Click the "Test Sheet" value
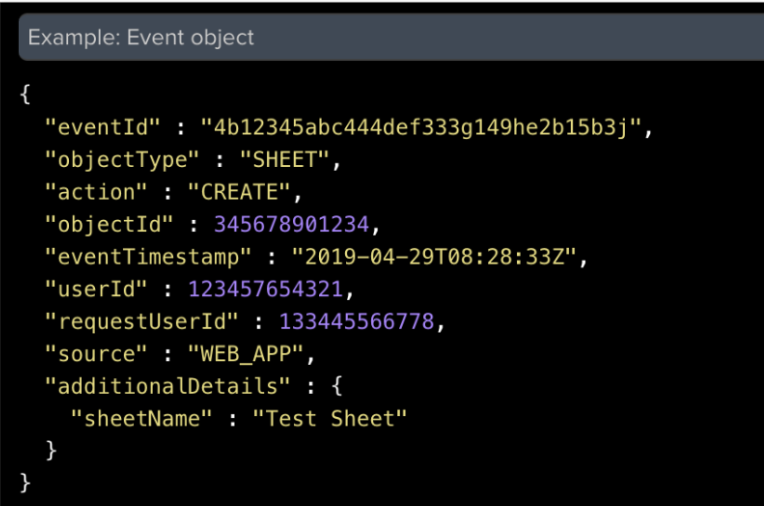Image resolution: width=764 pixels, height=506 pixels. pos(330,419)
